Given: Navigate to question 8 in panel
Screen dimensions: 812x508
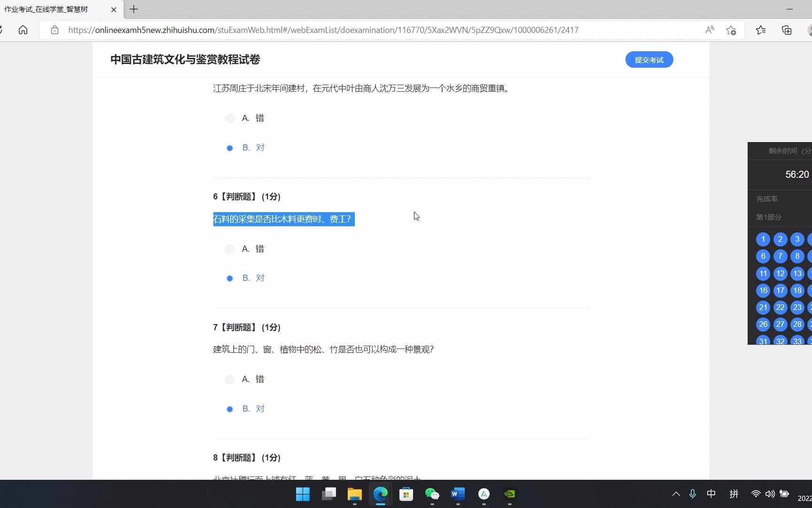Looking at the screenshot, I should click(797, 256).
